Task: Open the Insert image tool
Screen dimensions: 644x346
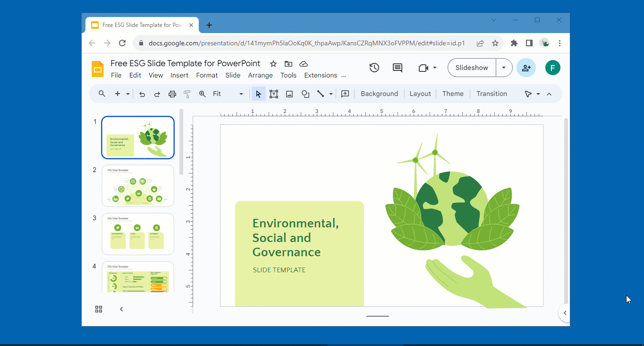Action: click(x=289, y=94)
